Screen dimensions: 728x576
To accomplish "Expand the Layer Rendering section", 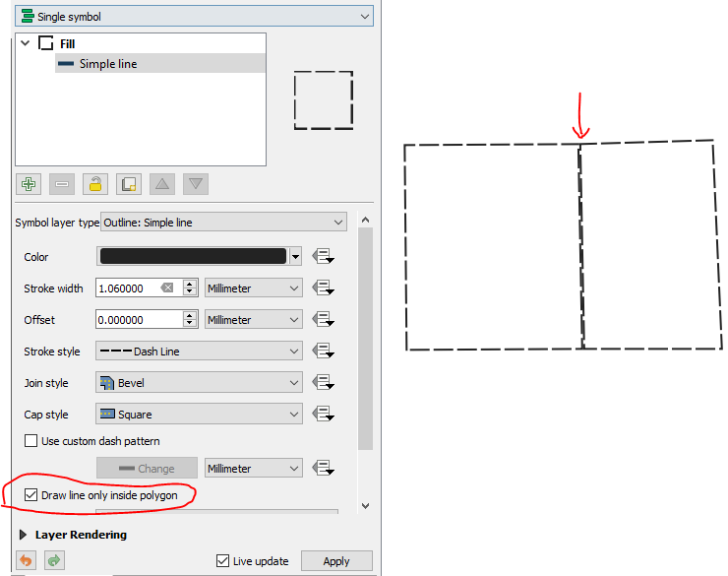I will [23, 535].
